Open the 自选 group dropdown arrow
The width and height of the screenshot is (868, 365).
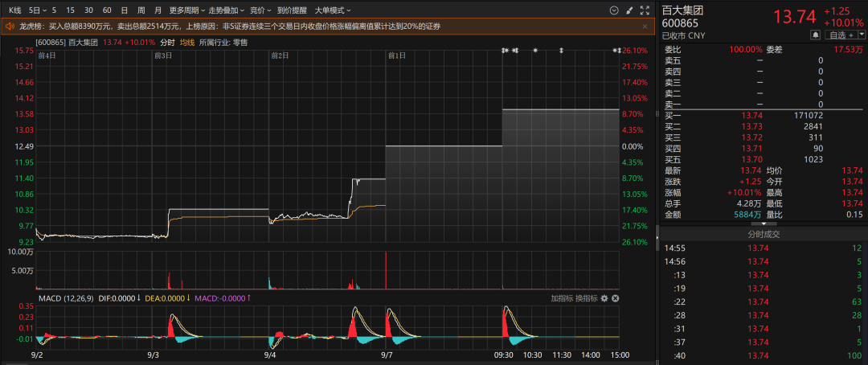tap(862, 35)
